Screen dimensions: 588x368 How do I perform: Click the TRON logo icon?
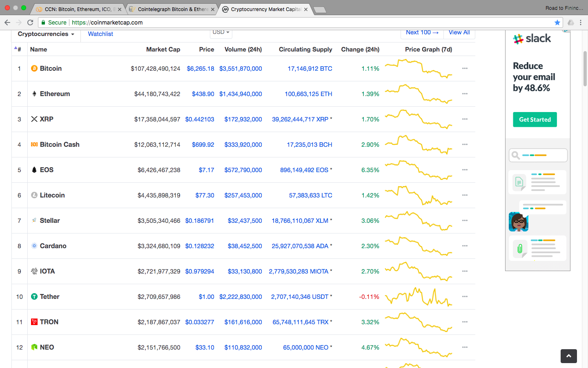click(x=34, y=322)
